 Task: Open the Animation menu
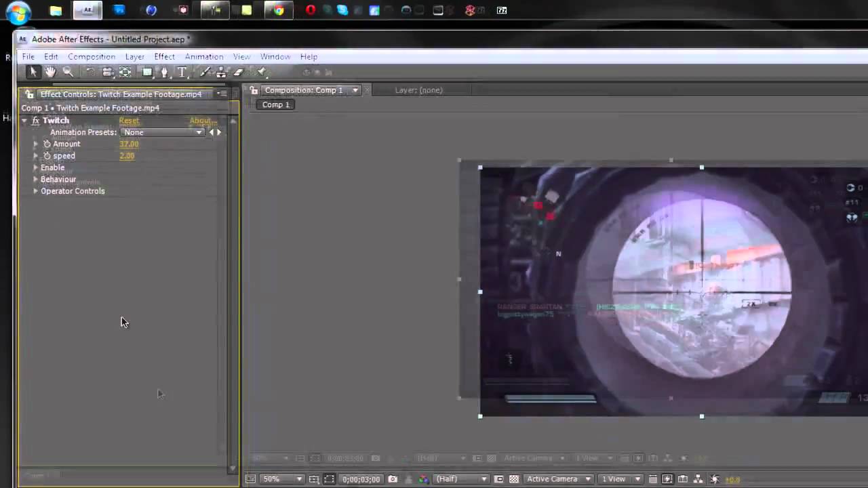click(x=204, y=57)
